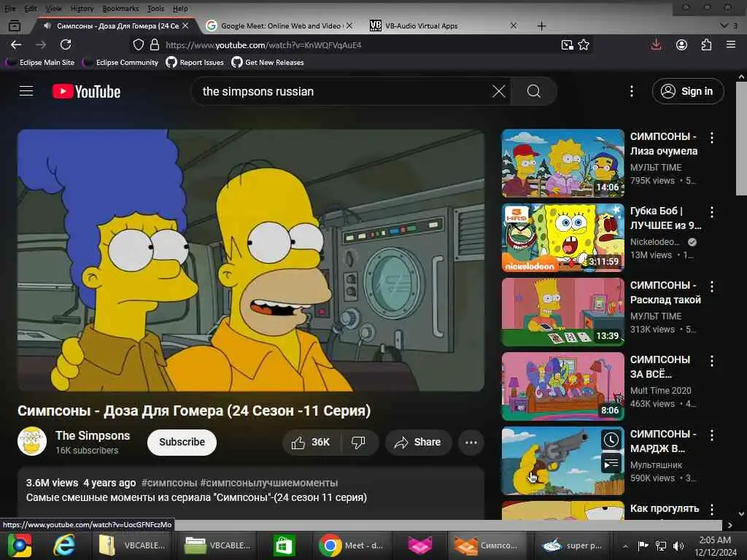Image resolution: width=747 pixels, height=560 pixels.
Task: Open YouTube settings three-dot menu
Action: point(632,91)
